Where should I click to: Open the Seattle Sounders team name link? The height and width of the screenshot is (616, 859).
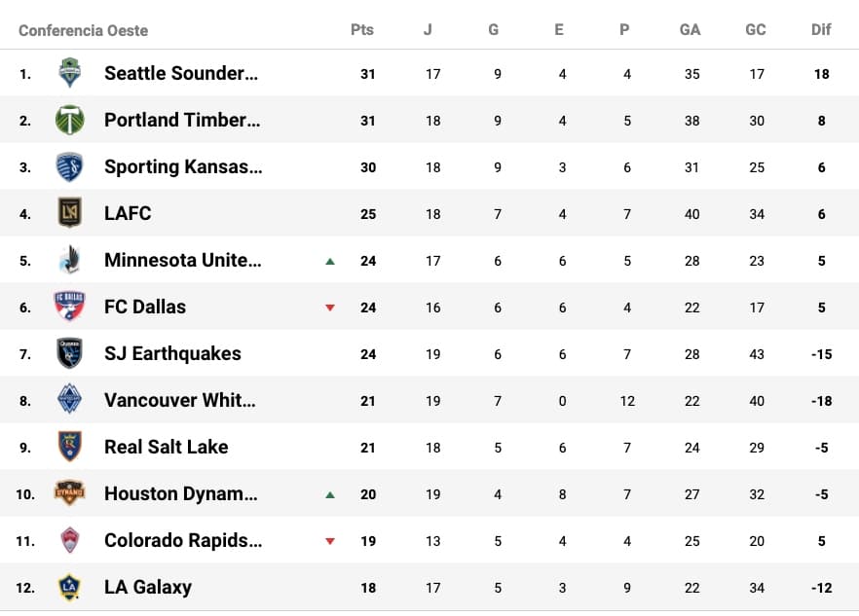181,73
